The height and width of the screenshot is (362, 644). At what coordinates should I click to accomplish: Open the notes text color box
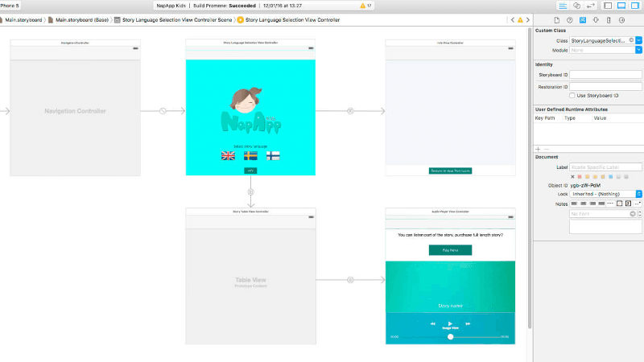pos(619,204)
